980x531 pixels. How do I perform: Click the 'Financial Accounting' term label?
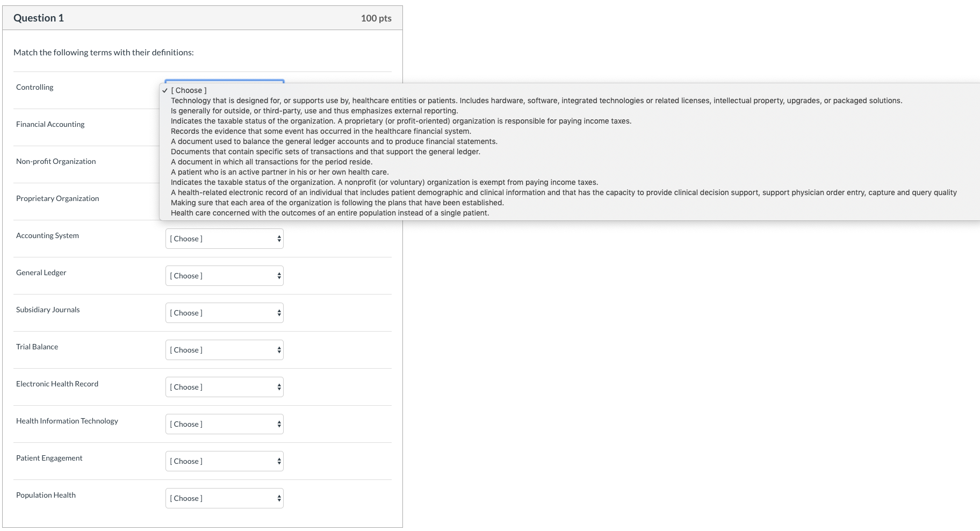(51, 124)
